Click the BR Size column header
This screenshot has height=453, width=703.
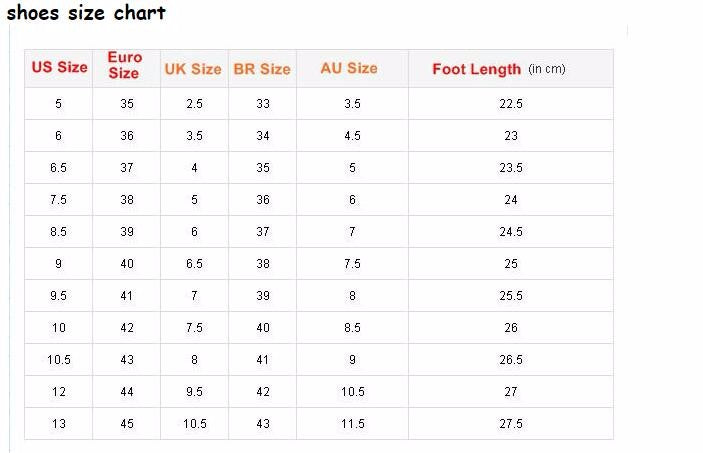pos(262,69)
